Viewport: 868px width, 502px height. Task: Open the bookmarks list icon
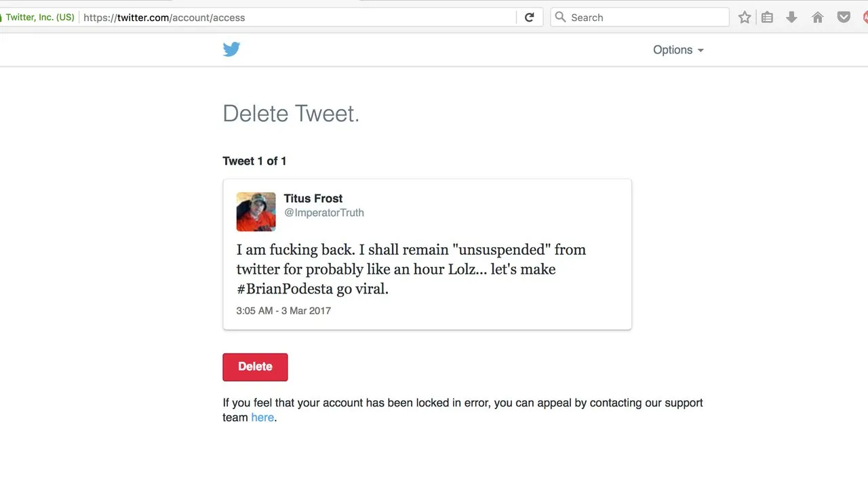click(767, 18)
